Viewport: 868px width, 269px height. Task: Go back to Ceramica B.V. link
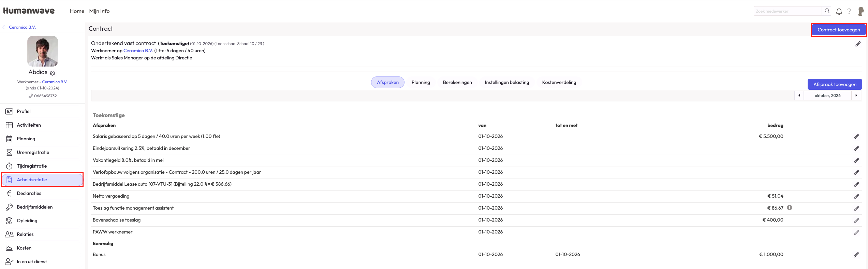[x=22, y=27]
